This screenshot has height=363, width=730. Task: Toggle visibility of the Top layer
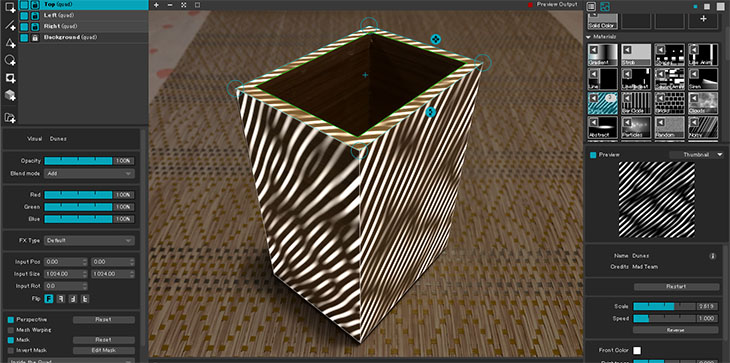(24, 5)
